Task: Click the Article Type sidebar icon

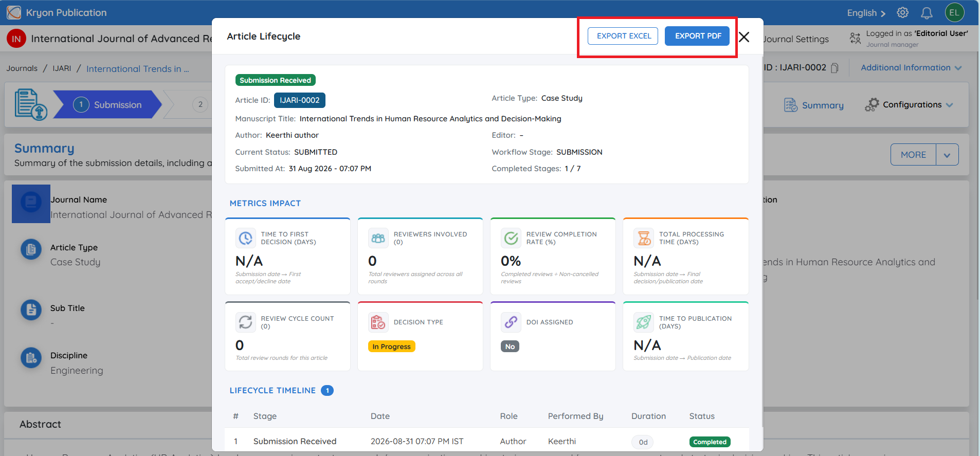Action: (31, 250)
